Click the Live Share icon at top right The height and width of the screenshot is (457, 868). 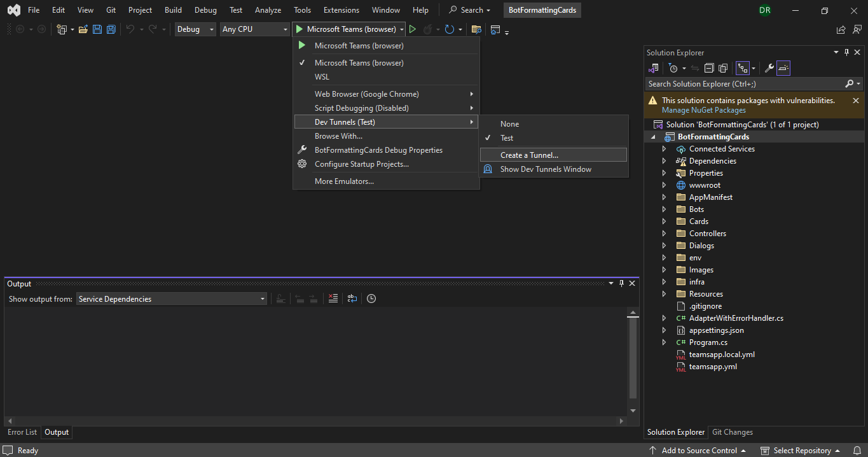841,29
